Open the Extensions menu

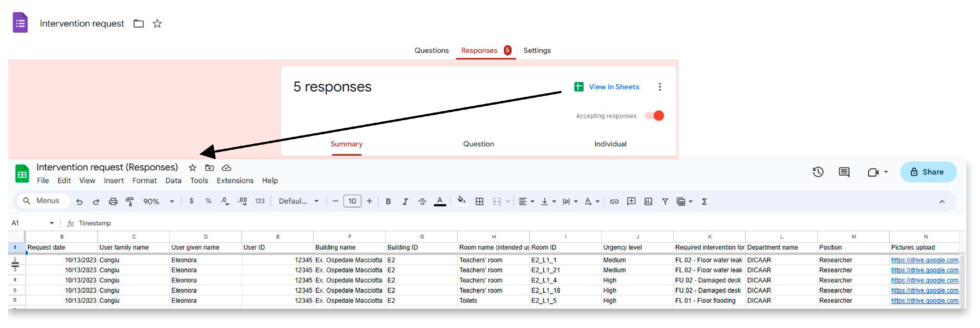(x=235, y=180)
